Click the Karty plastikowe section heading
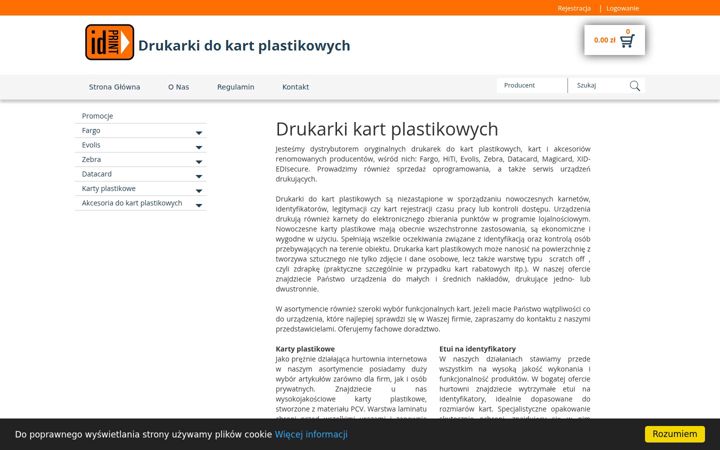 point(305,349)
